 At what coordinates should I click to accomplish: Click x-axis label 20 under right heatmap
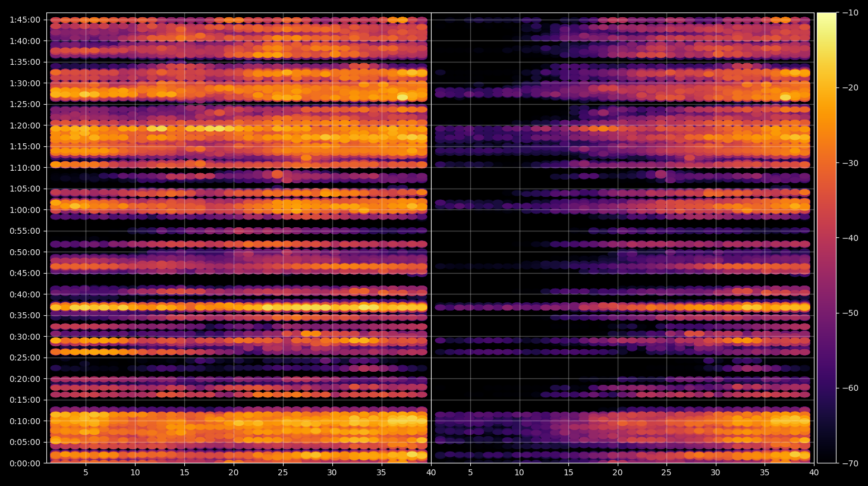618,473
